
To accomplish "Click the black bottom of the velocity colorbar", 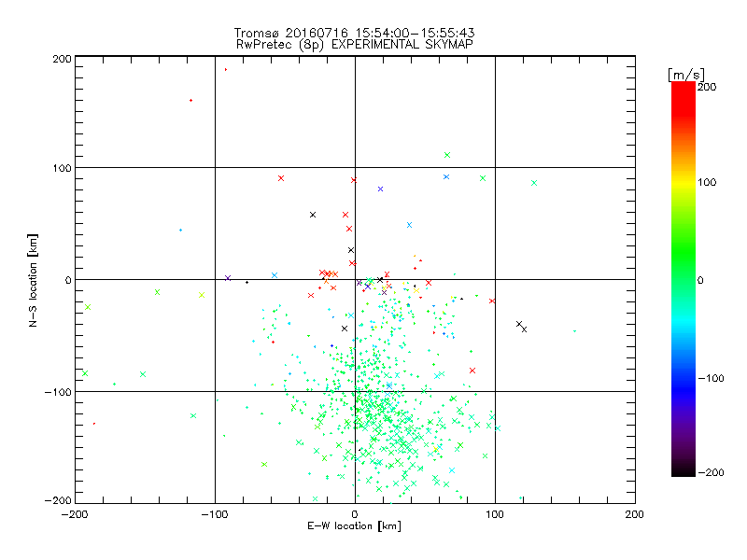I will click(x=684, y=469).
